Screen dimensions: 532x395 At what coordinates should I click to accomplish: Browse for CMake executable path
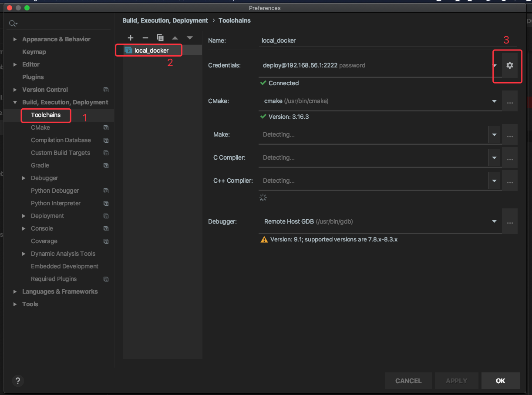coord(510,102)
